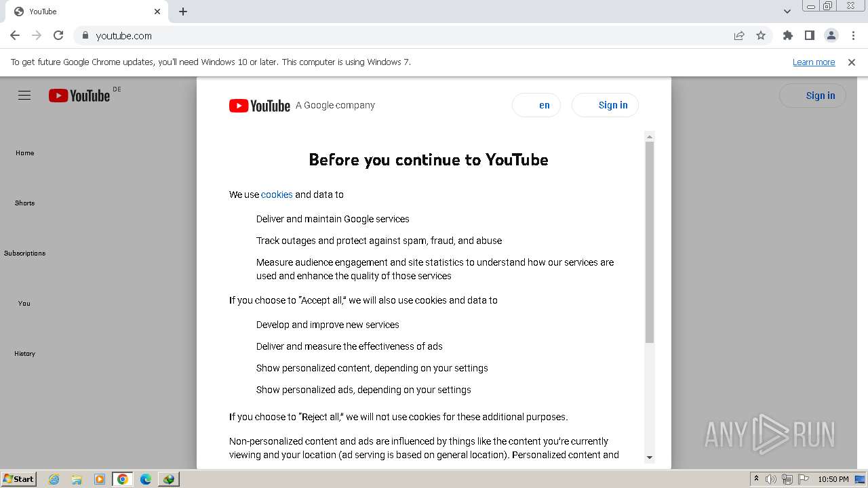Click the browser forward arrow
The height and width of the screenshot is (488, 868).
(x=37, y=35)
